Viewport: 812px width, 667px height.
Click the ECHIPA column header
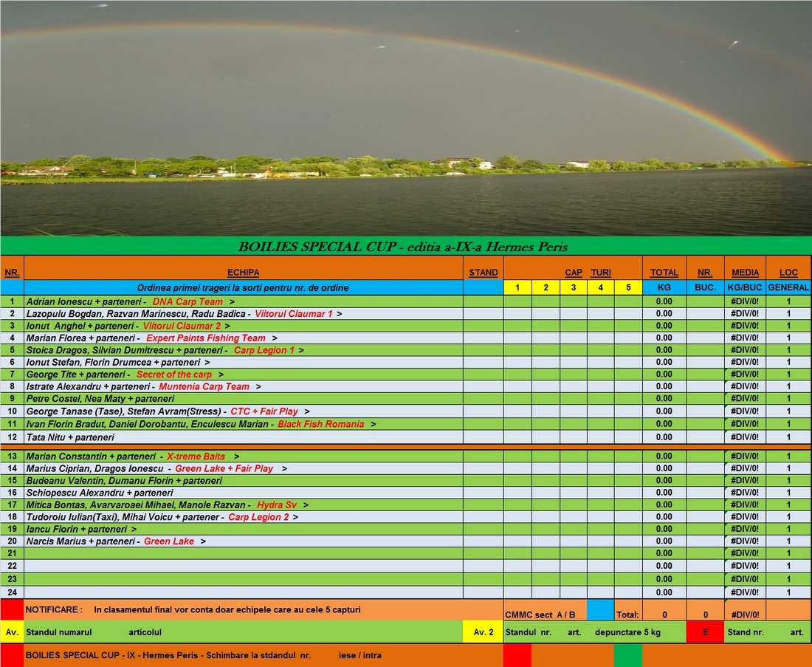pos(244,273)
